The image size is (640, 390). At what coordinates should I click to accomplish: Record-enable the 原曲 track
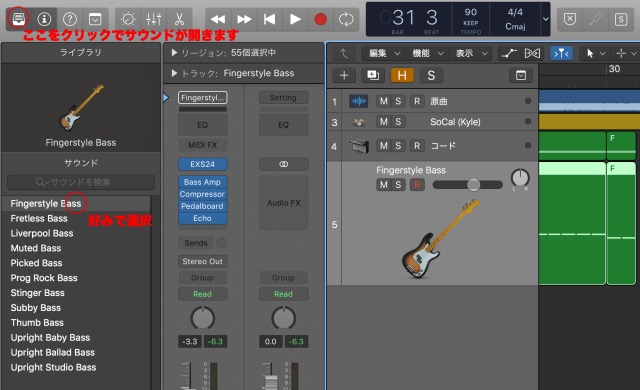417,101
